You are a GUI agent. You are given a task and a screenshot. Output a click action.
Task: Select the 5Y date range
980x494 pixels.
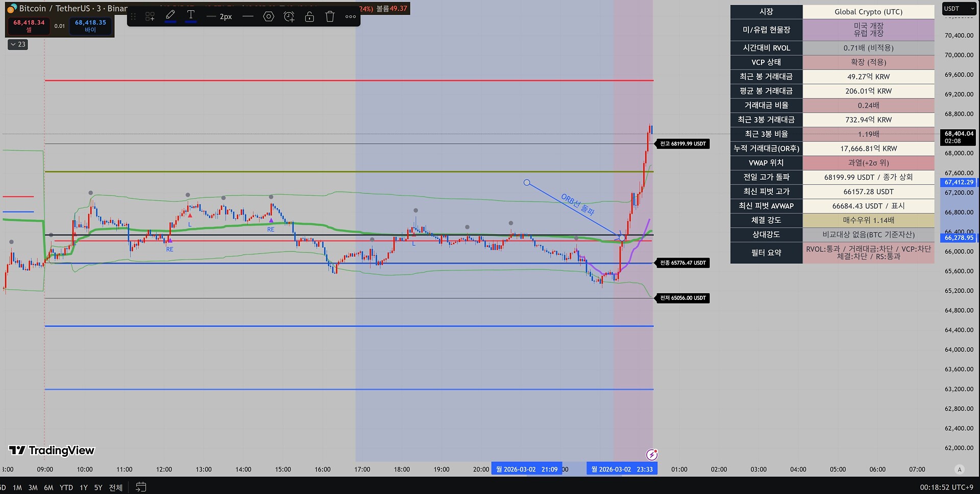pos(98,487)
